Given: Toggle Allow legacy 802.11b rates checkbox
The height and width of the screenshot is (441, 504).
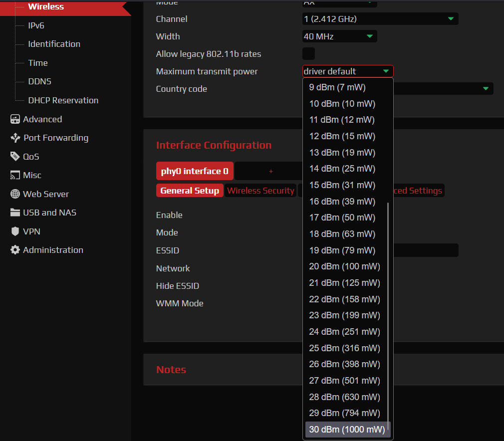Looking at the screenshot, I should tap(308, 54).
